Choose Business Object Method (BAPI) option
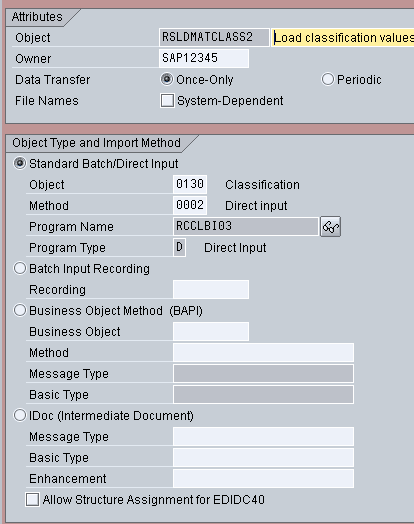Image resolution: width=414 pixels, height=524 pixels. [x=20, y=310]
